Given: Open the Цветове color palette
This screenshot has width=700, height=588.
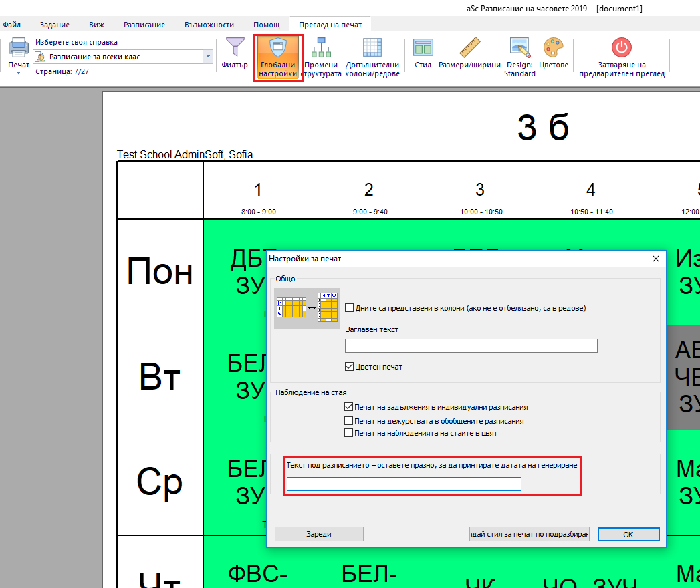Looking at the screenshot, I should pos(553,48).
